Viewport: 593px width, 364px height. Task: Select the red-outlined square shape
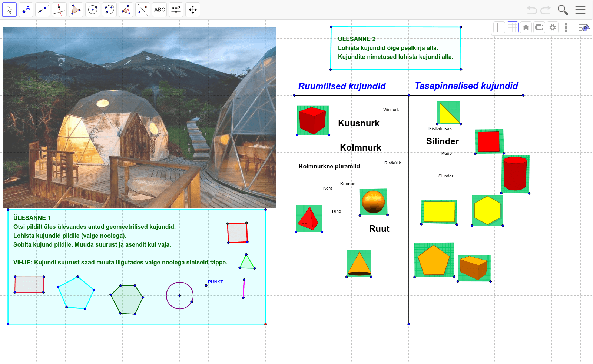238,233
